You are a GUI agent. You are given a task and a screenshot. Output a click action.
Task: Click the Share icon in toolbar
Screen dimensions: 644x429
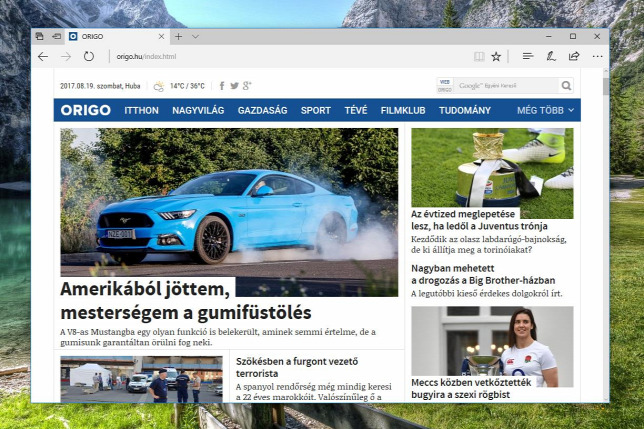click(x=574, y=56)
